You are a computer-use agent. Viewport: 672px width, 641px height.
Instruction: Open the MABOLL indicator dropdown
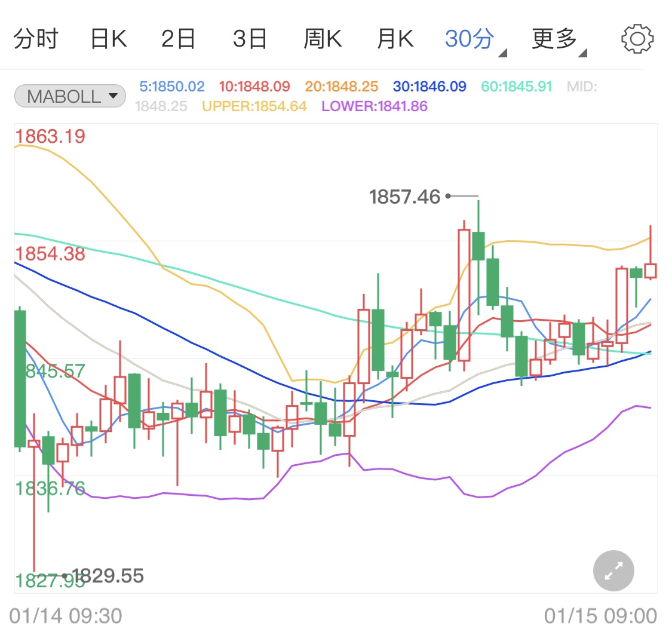(x=70, y=96)
